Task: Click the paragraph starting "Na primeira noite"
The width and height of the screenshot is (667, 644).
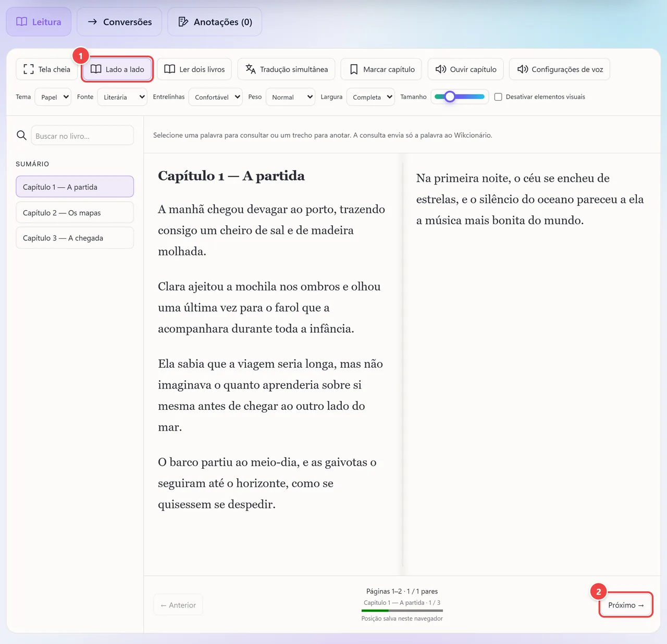Action: [x=530, y=199]
